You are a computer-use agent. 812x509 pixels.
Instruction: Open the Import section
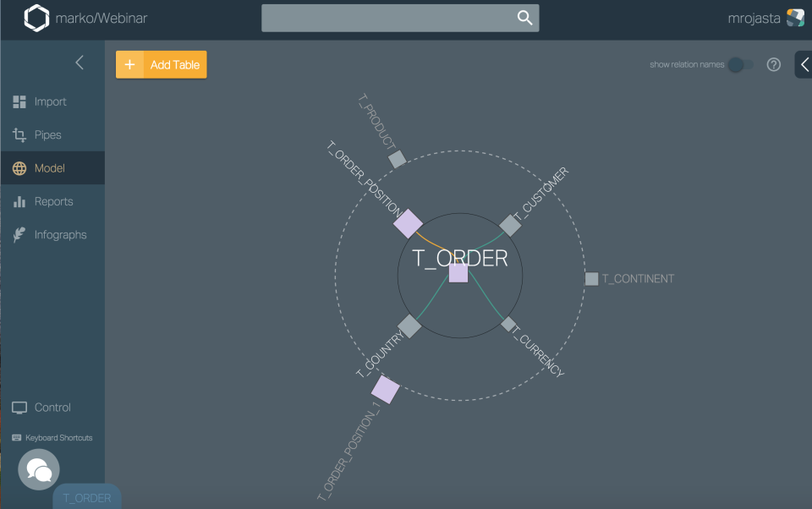(51, 101)
